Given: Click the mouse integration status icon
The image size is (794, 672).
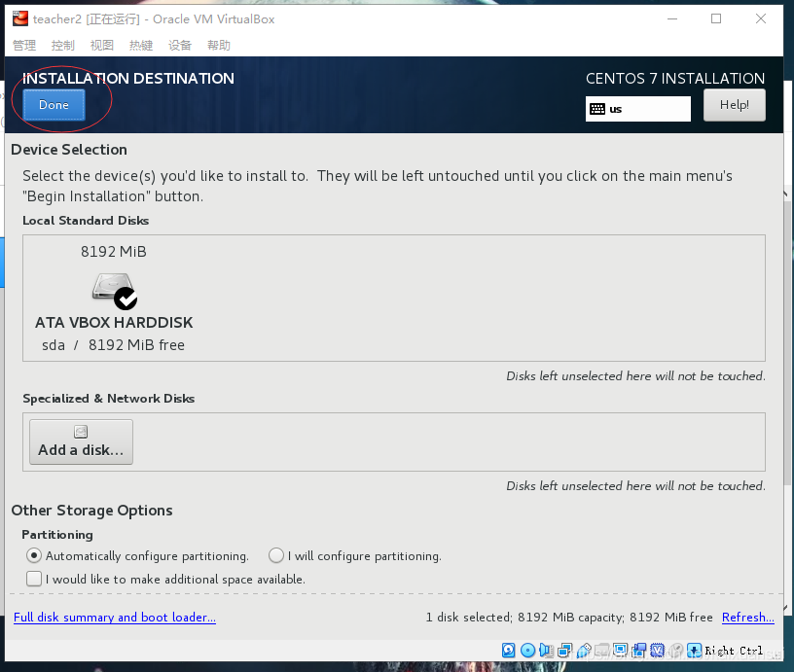Looking at the screenshot, I should pos(676,651).
